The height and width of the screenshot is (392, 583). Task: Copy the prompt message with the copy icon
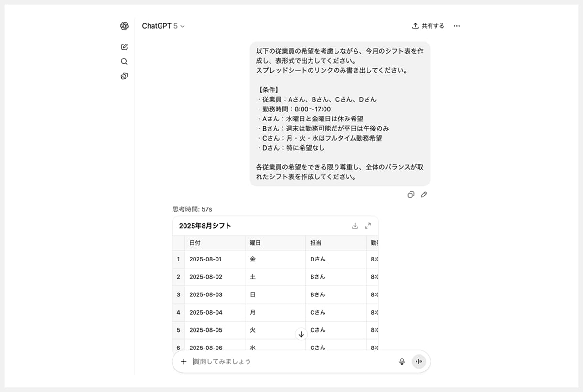411,195
